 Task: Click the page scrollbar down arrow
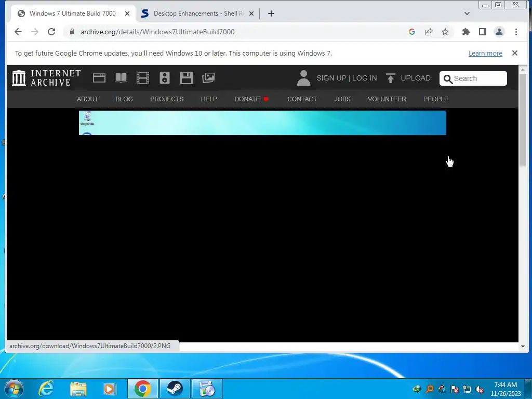523,347
